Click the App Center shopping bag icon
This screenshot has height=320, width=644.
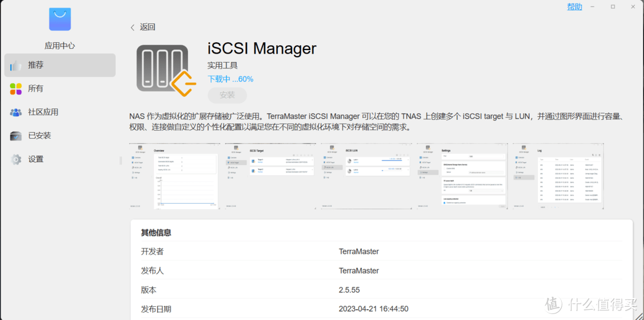pos(60,19)
